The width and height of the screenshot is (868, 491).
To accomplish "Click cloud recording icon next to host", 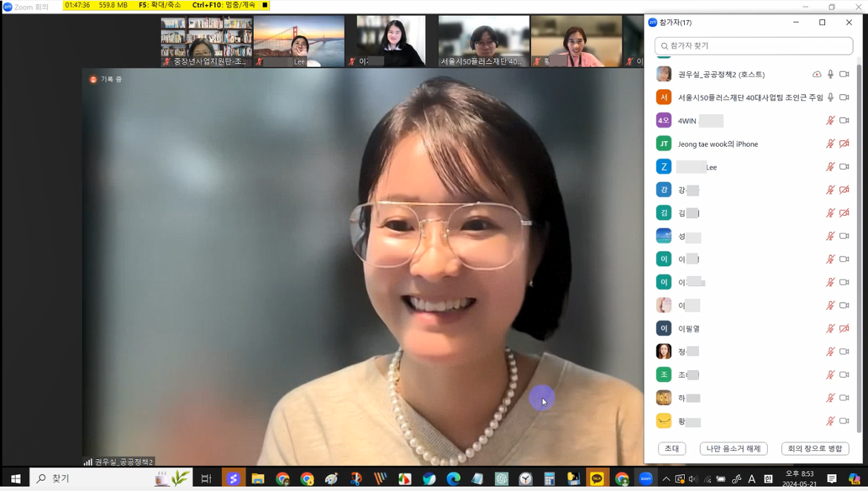I will [817, 74].
